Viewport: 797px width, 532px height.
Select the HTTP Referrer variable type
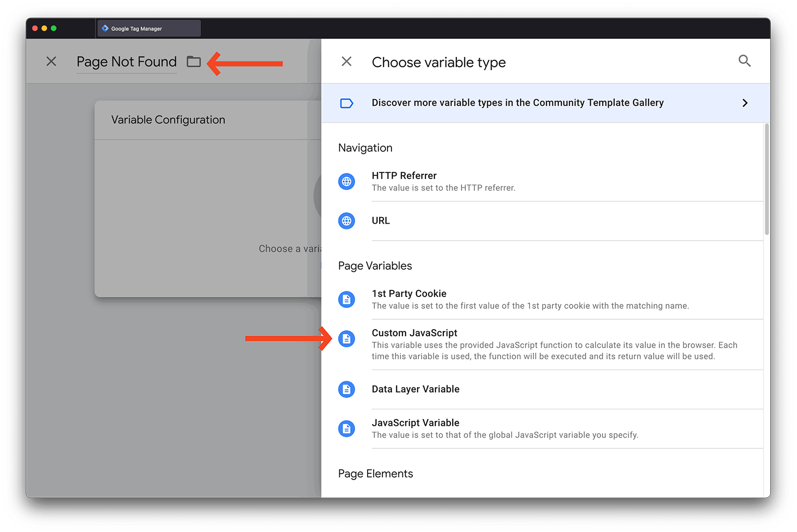click(404, 176)
